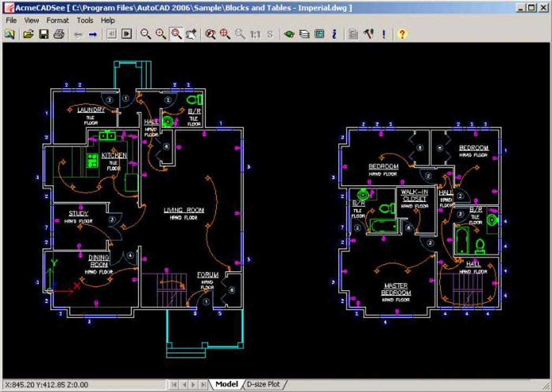
Task: Open the file browser icon
Action: pos(10,34)
